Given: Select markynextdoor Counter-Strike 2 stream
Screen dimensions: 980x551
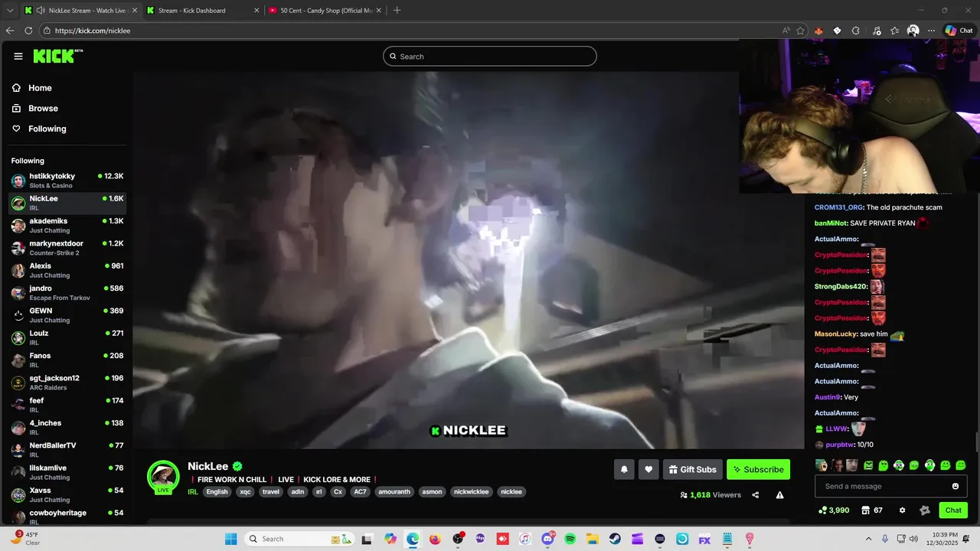Looking at the screenshot, I should pos(67,248).
